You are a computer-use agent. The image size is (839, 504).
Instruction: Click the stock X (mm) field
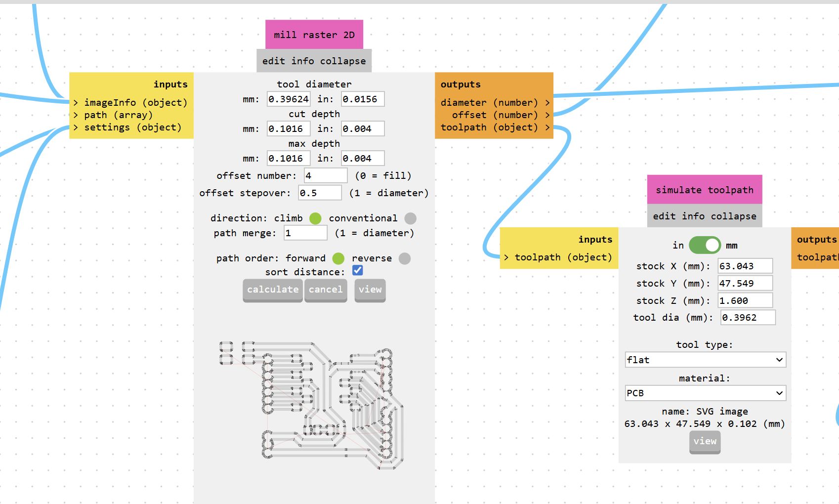[745, 266]
